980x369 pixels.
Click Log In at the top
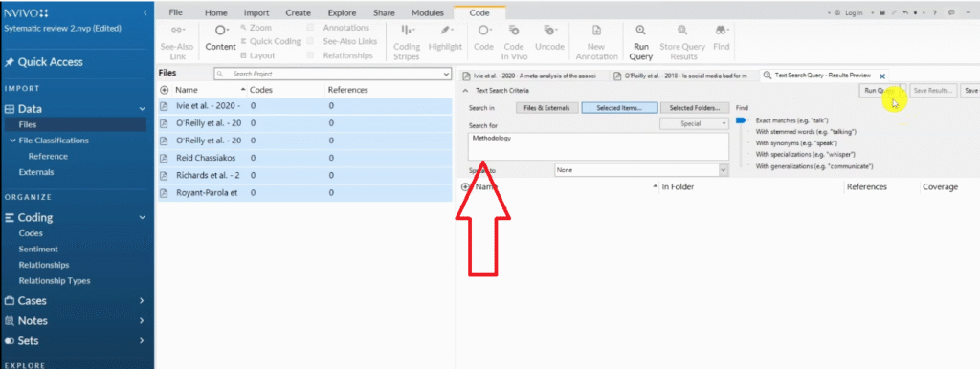[853, 12]
